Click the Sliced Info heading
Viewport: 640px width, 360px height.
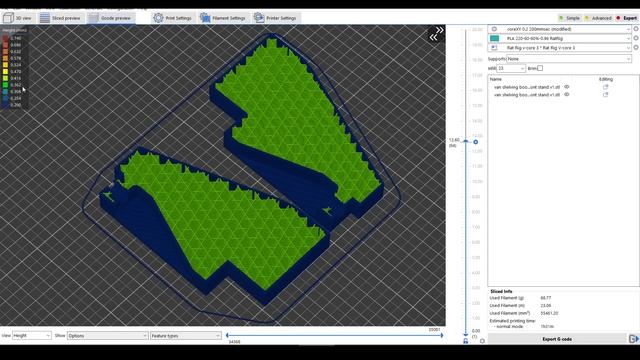click(501, 291)
